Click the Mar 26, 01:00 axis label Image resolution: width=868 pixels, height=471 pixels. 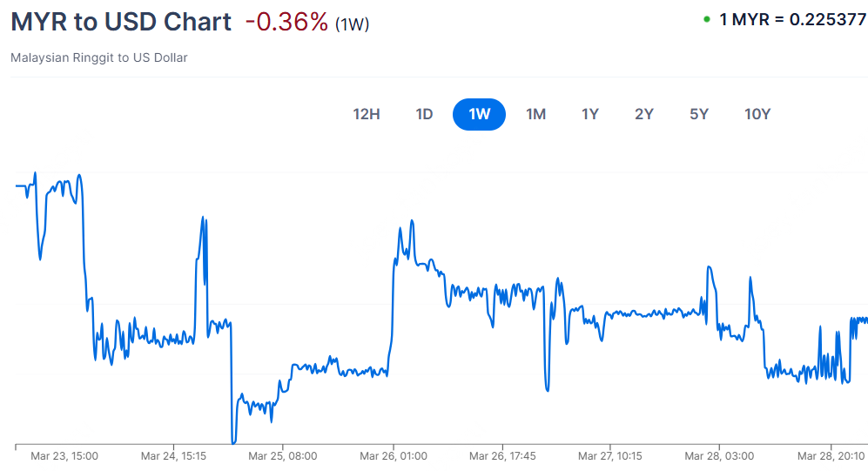tap(393, 455)
